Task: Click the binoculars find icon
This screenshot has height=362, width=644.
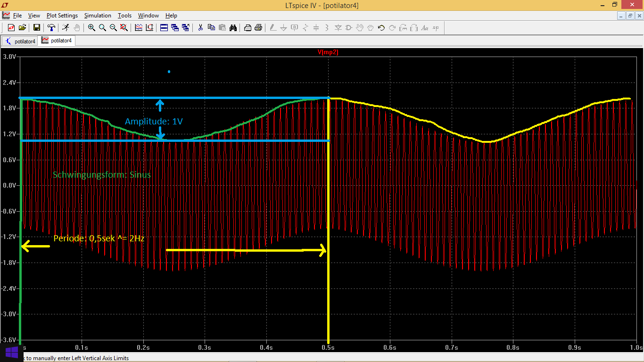Action: 233,28
